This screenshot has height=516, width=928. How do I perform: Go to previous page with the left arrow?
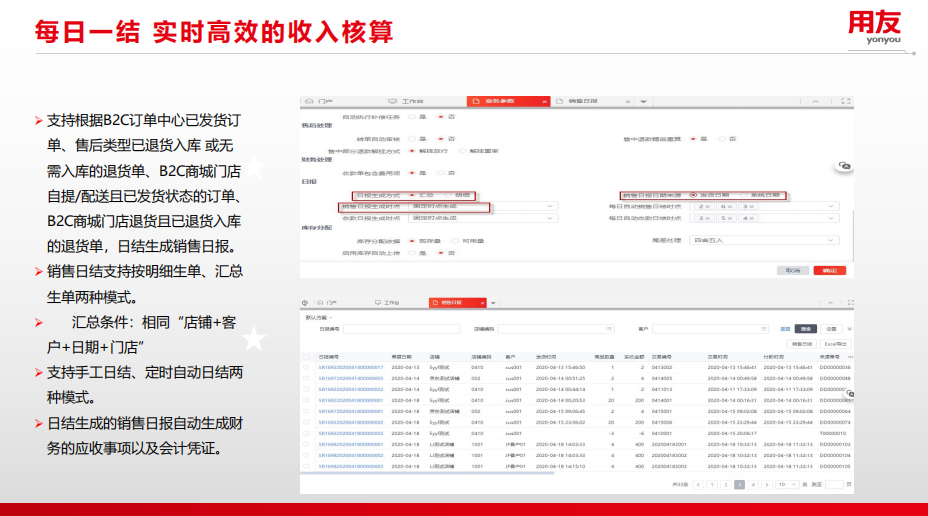point(698,485)
